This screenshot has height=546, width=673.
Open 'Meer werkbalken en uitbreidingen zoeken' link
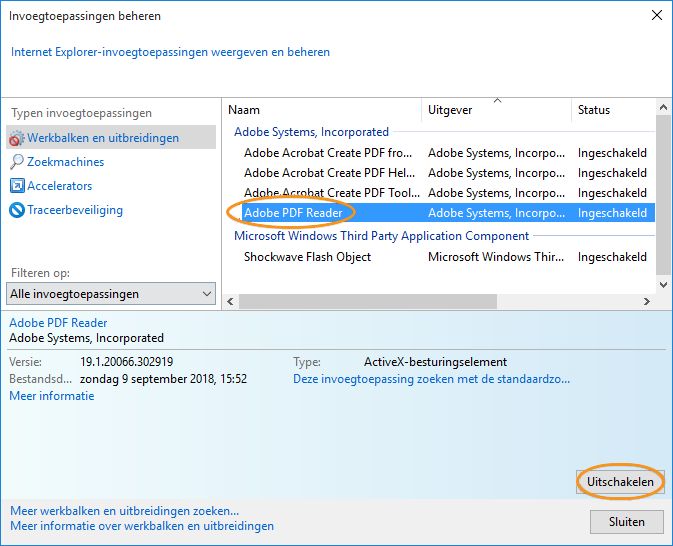[x=125, y=511]
